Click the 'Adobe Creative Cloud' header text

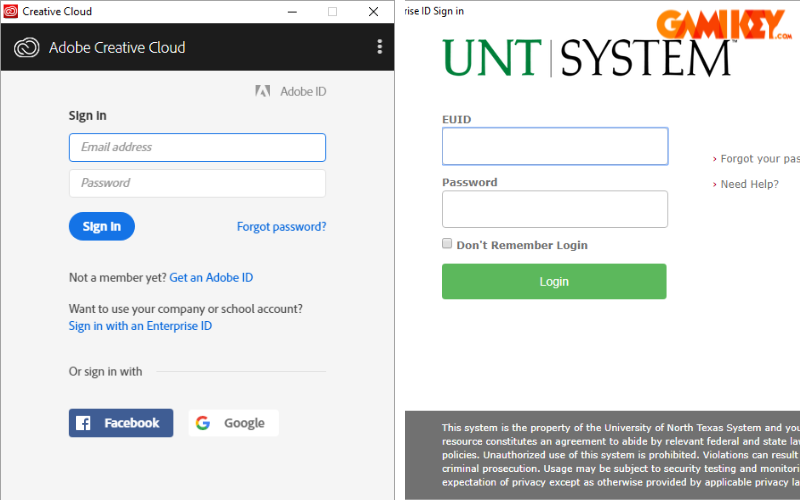point(117,47)
